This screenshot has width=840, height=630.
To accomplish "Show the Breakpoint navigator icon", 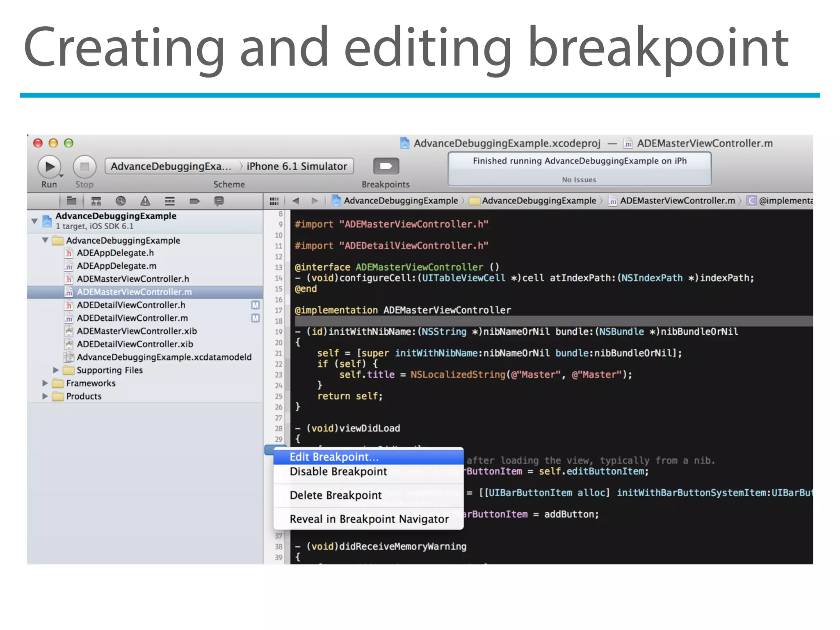I will [194, 201].
